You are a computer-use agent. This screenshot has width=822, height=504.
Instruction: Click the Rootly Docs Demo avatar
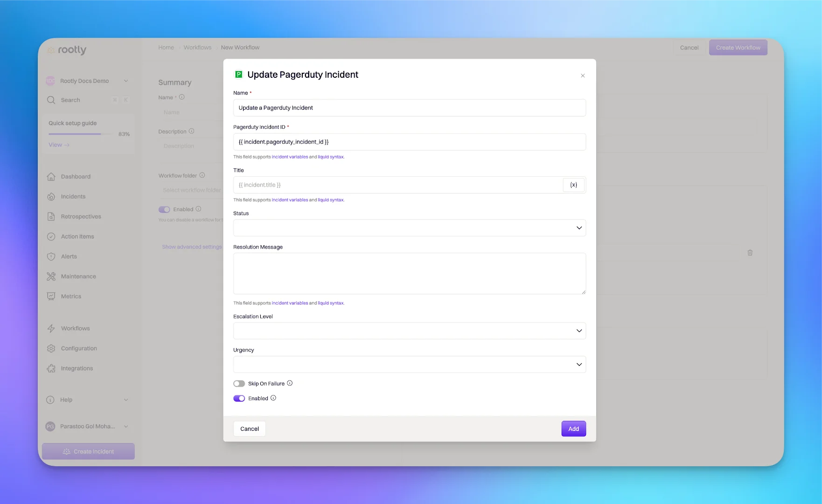(x=50, y=81)
